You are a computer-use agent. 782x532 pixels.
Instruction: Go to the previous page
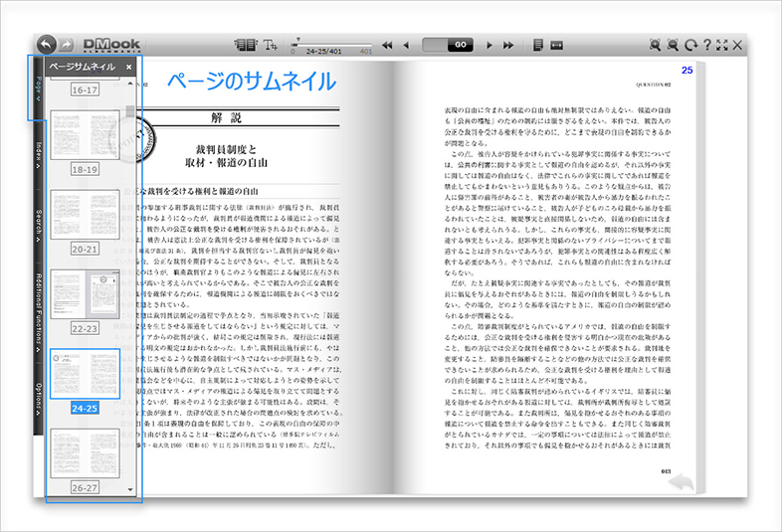click(406, 45)
